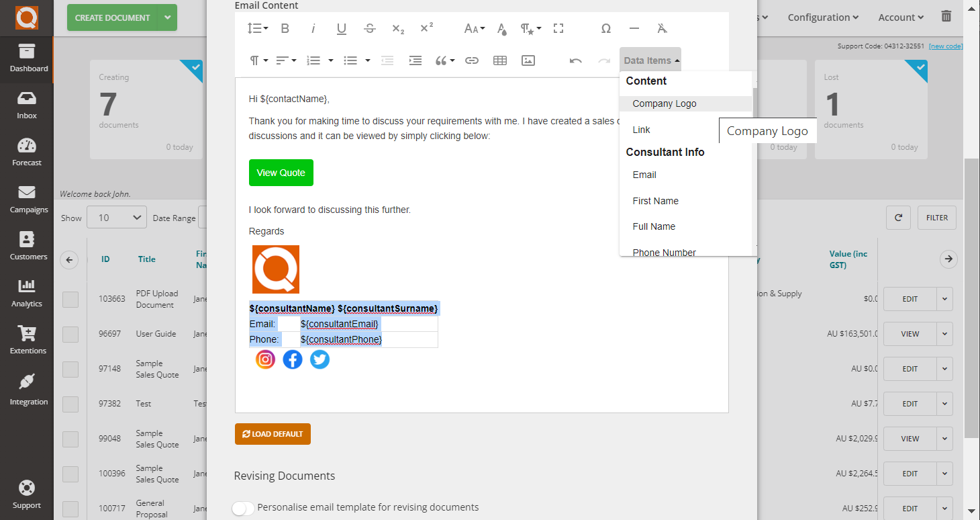980x520 pixels.
Task: Open the Show entries count dropdown
Action: 116,217
